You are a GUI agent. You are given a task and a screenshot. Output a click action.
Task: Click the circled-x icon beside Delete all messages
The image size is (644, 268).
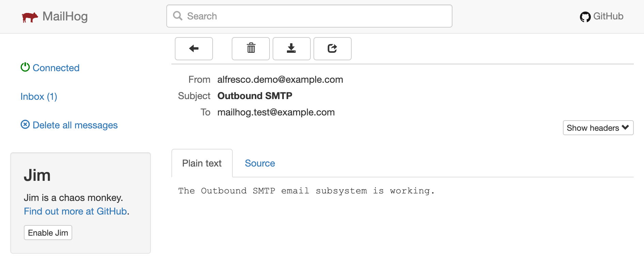(25, 125)
